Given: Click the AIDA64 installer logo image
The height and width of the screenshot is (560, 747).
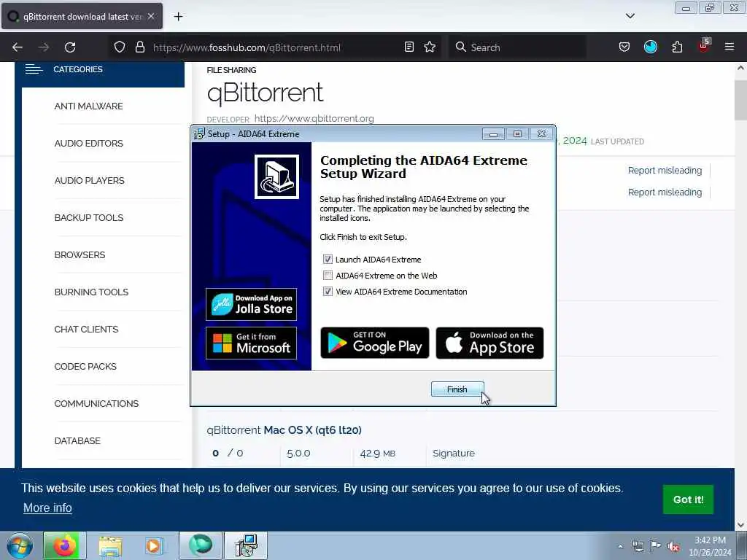Looking at the screenshot, I should [x=276, y=176].
